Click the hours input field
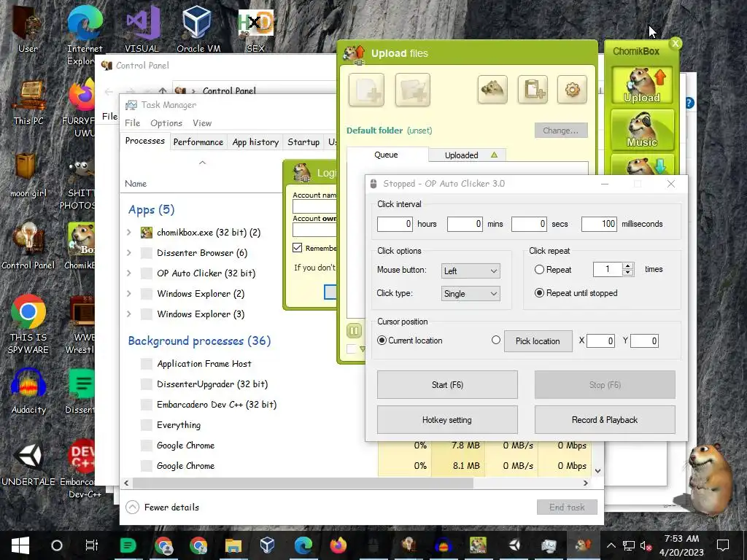Viewport: 747px width, 560px height. 395,224
